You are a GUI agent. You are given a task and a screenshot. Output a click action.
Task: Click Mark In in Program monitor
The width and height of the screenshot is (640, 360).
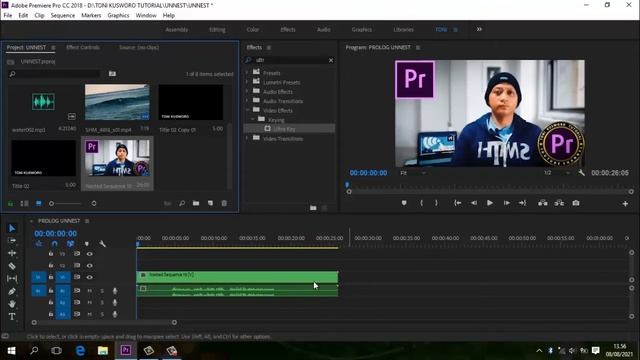(x=422, y=203)
